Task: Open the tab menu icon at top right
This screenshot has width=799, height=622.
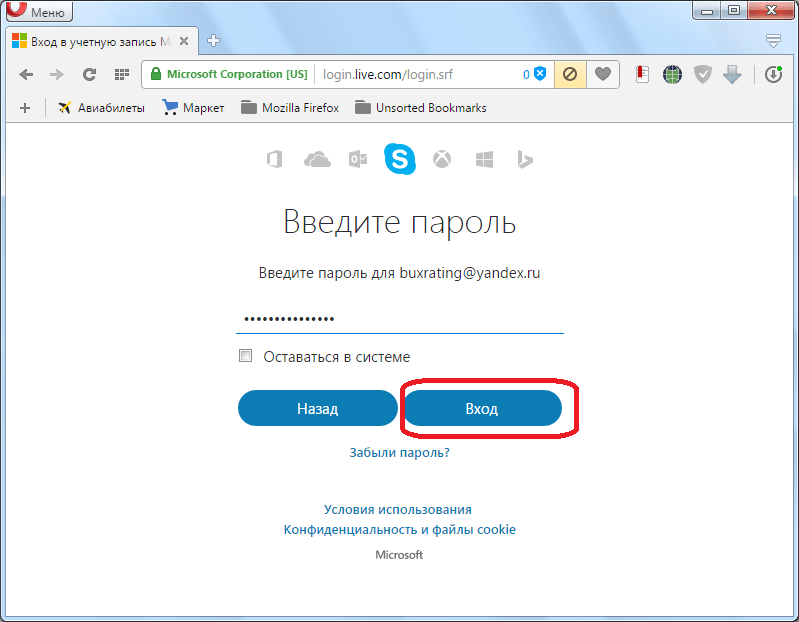Action: pos(773,41)
